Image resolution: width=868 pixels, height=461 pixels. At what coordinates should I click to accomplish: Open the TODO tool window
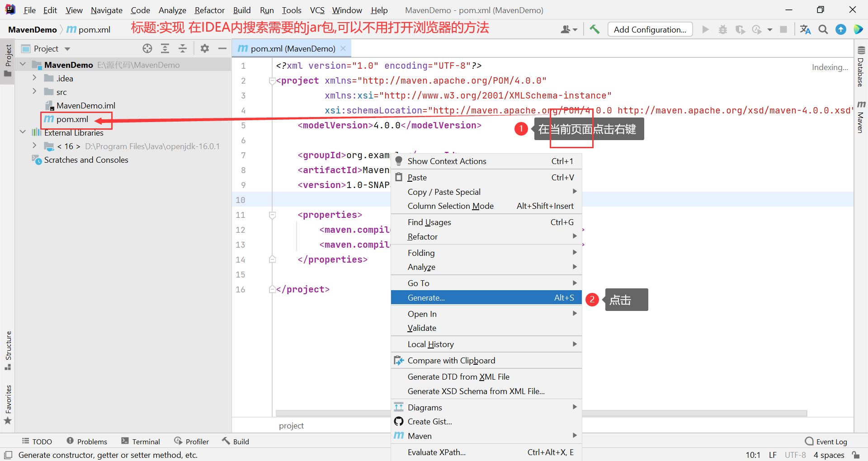(x=37, y=442)
